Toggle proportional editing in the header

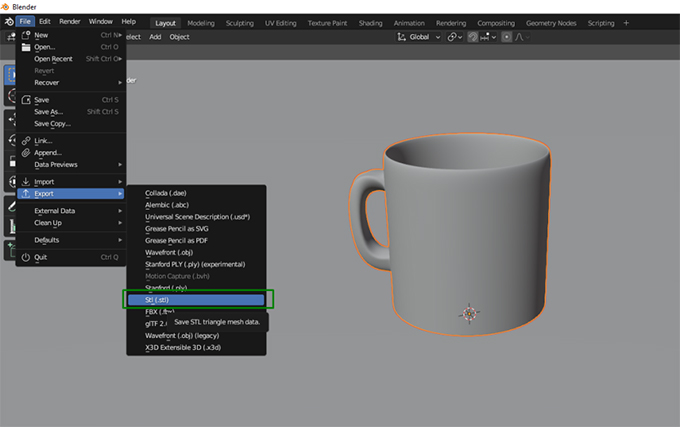pos(506,37)
